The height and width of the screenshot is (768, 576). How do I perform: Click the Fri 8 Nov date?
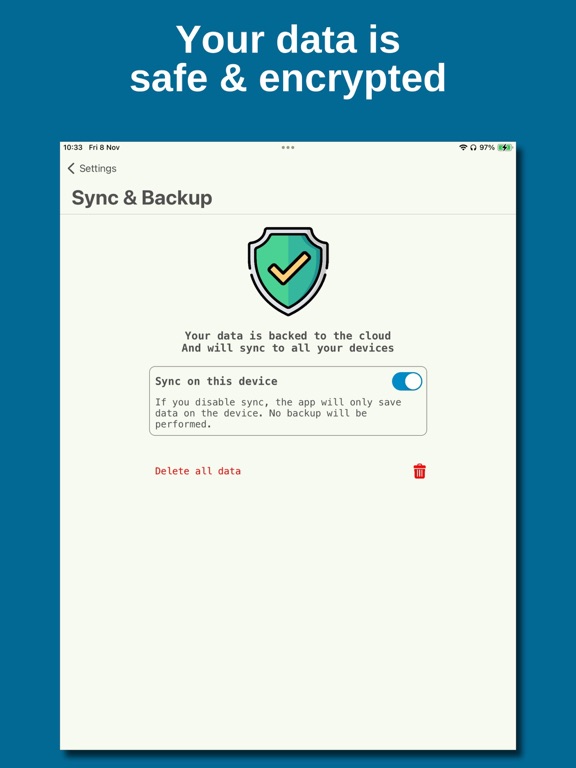pos(104,147)
